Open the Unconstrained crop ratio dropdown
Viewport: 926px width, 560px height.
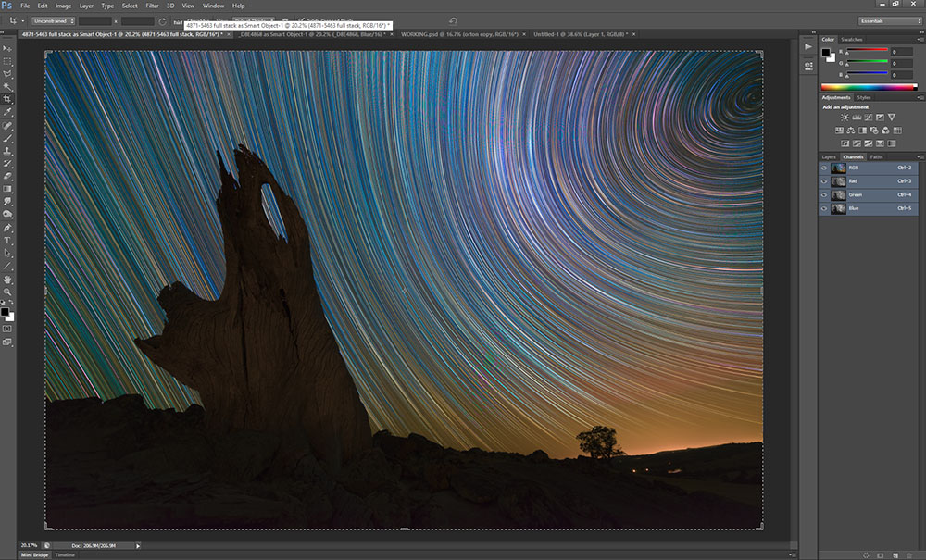pyautogui.click(x=53, y=21)
